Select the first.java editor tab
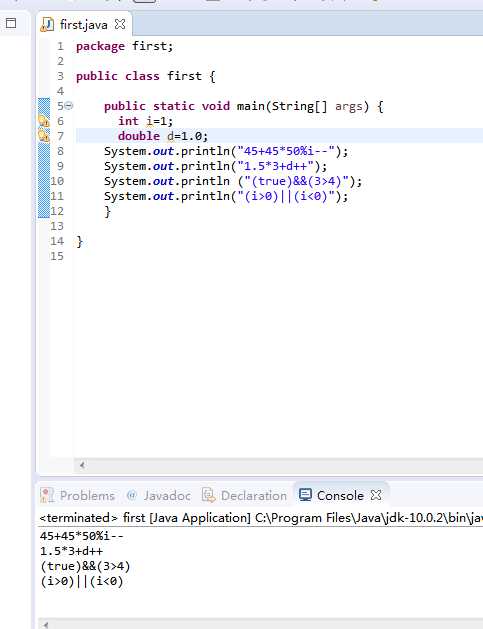This screenshot has width=483, height=629. point(83,24)
